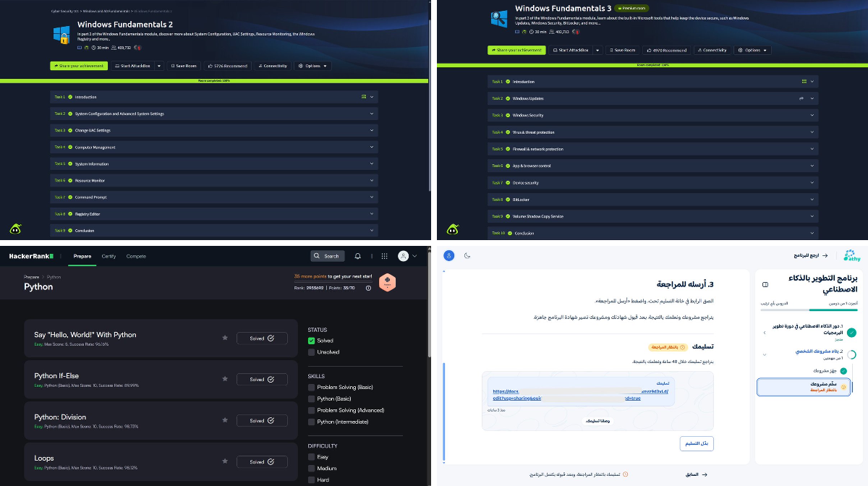This screenshot has width=868, height=486.
Task: Select the HackerRank Prepare tab
Action: (82, 256)
